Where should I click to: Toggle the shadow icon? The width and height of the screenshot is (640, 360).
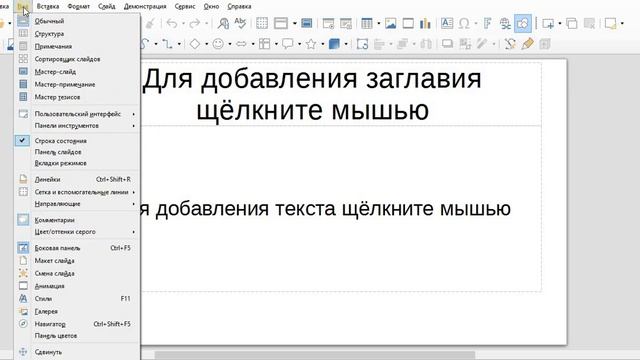point(447,44)
